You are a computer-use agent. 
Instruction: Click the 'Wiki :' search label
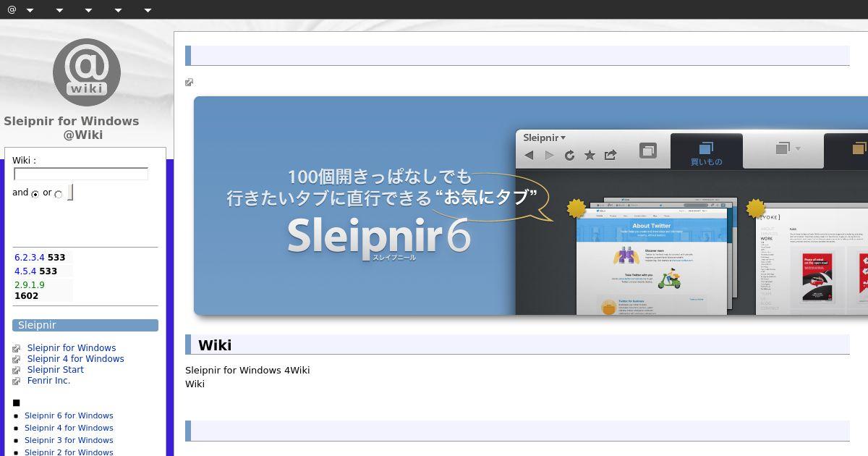[24, 161]
